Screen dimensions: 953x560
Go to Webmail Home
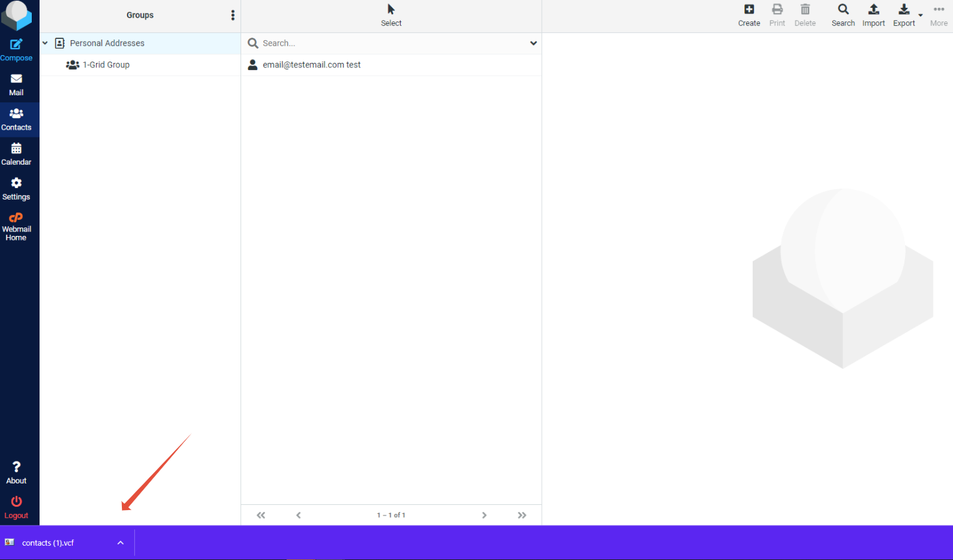pyautogui.click(x=16, y=227)
